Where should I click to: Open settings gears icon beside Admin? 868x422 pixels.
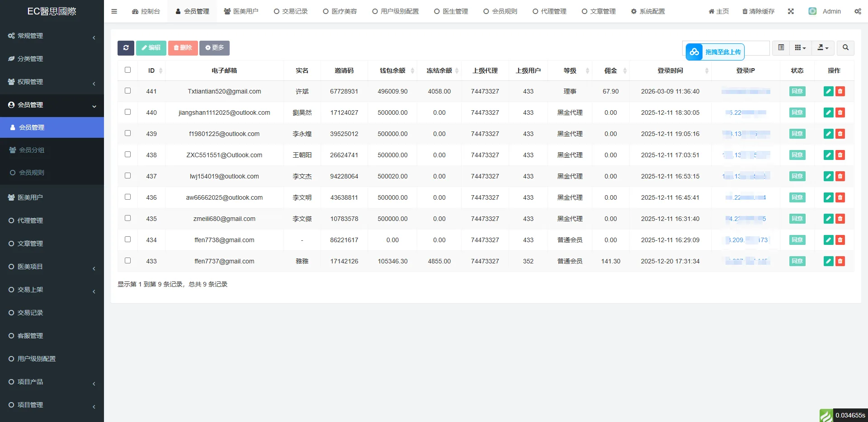click(858, 11)
